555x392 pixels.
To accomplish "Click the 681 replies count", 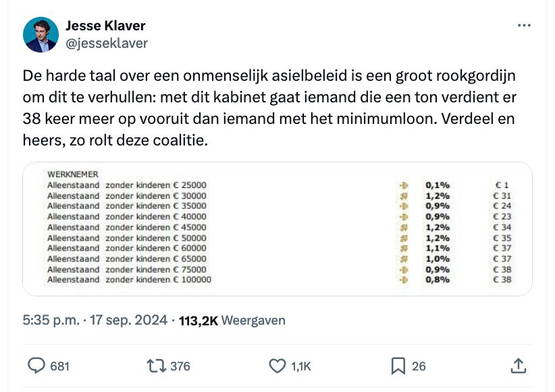I will (x=59, y=366).
